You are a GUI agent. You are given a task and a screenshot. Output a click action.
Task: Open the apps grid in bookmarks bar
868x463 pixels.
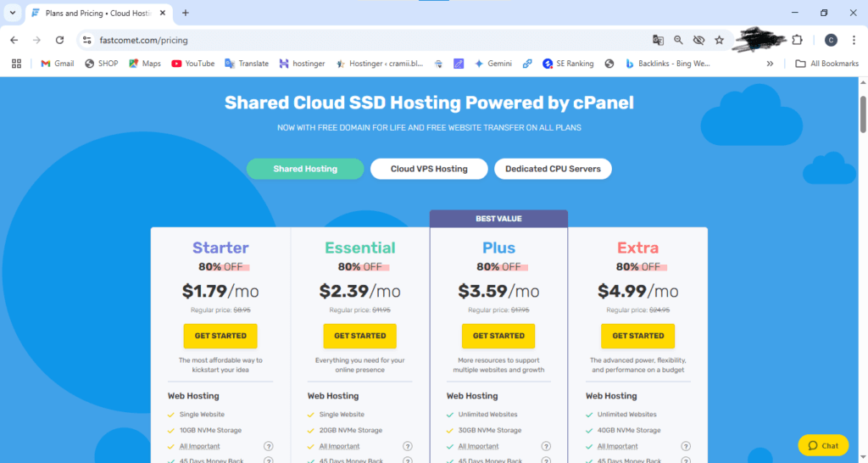tap(17, 64)
